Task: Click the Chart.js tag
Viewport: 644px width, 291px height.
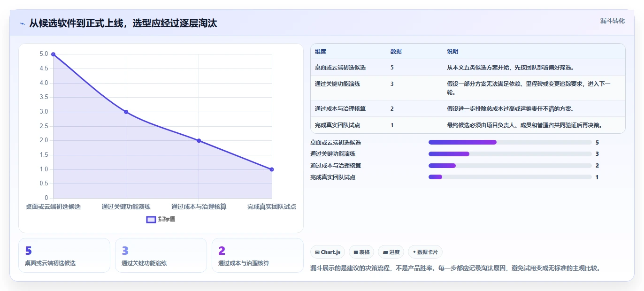Action: click(x=328, y=252)
